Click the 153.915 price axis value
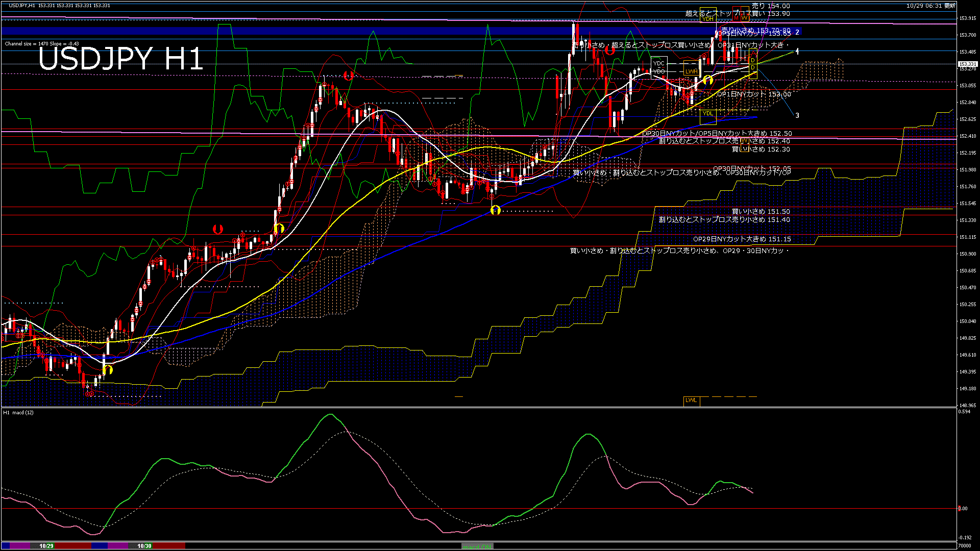Viewport: 980px width, 551px height. coord(968,18)
